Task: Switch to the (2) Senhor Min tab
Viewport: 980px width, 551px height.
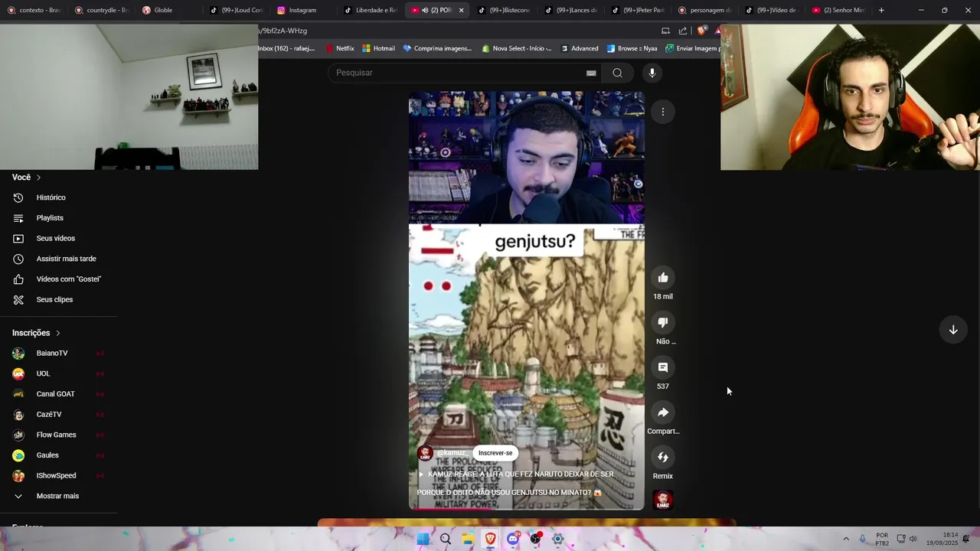Action: 840,10
